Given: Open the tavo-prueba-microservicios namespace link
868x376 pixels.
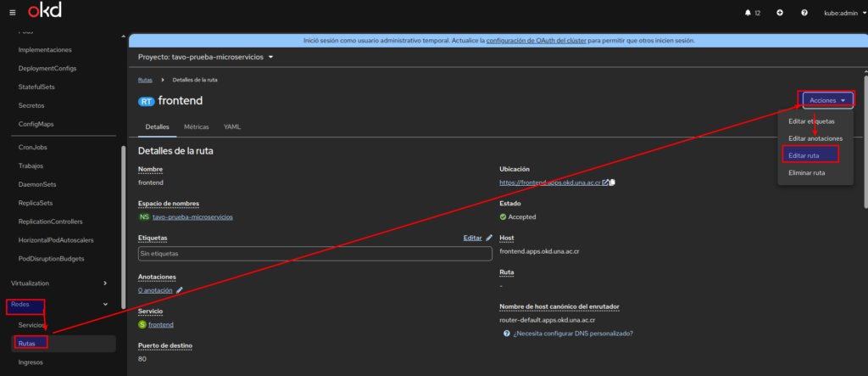Looking at the screenshot, I should point(192,216).
